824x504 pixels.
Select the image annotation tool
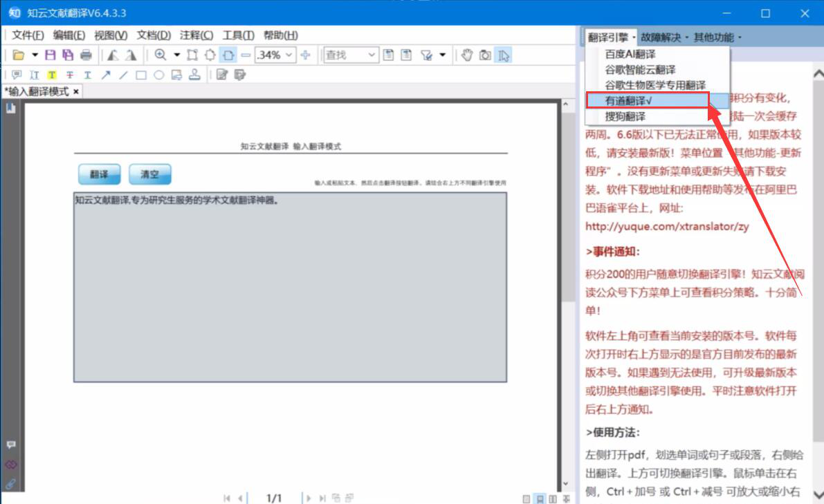176,75
